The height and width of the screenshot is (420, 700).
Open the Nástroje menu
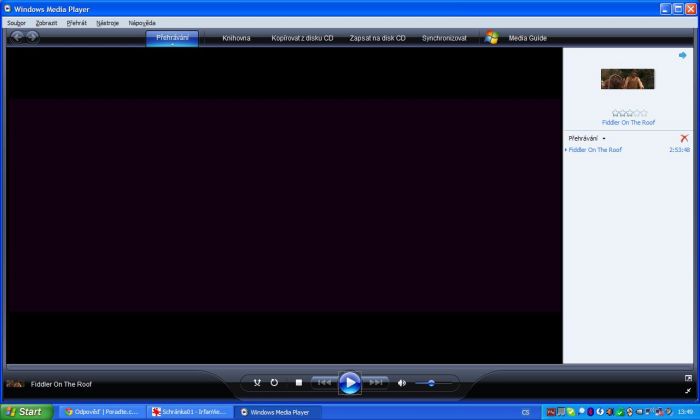pos(108,23)
